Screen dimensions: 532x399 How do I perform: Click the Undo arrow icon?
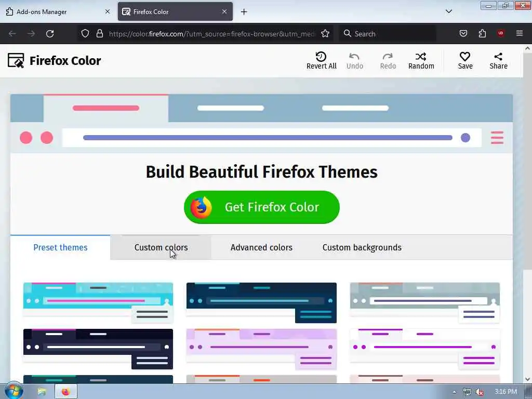[x=354, y=56]
